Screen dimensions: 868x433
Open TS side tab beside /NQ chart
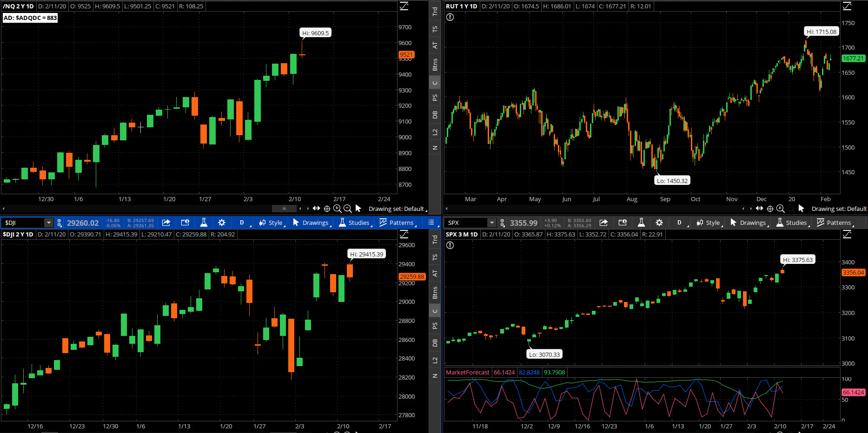click(x=435, y=29)
